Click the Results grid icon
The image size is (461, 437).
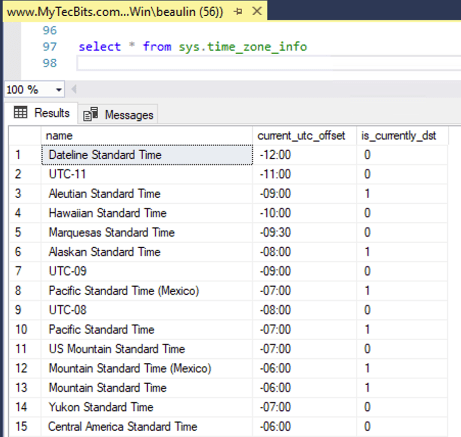20,112
